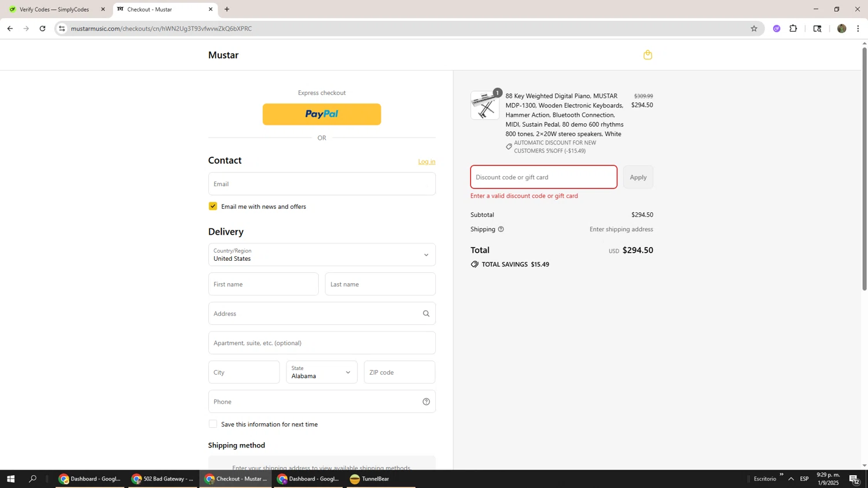The image size is (868, 488).
Task: Uncheck Email me with news and offers
Action: pyautogui.click(x=213, y=206)
